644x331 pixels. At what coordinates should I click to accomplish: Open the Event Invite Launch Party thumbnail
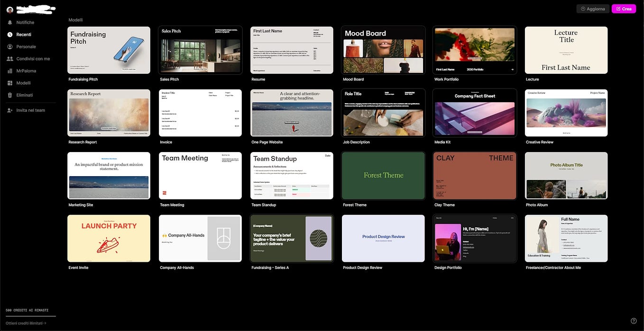click(109, 239)
